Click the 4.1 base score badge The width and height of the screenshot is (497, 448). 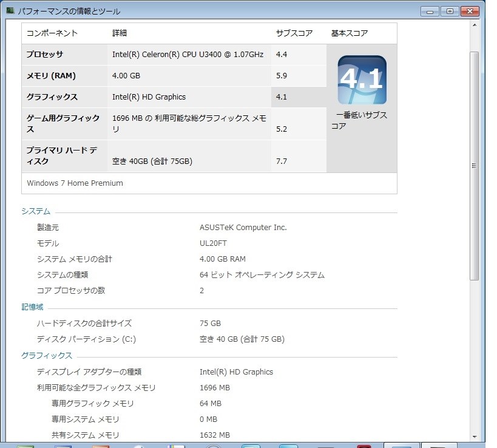pyautogui.click(x=362, y=80)
